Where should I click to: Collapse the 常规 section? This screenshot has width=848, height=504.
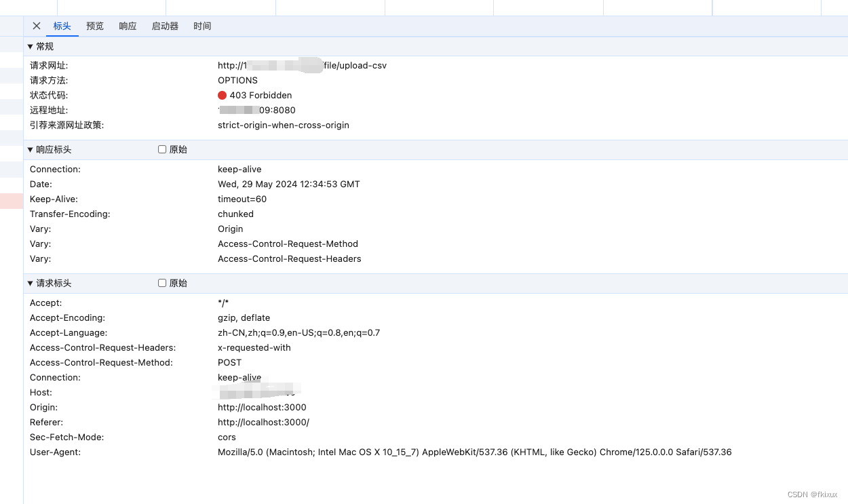click(x=40, y=46)
